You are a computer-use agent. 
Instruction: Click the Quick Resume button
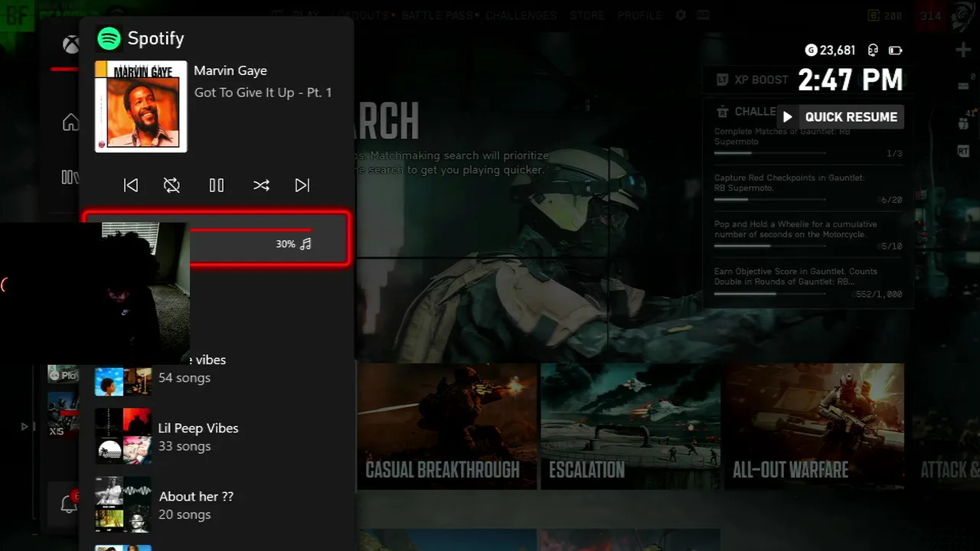coord(840,117)
